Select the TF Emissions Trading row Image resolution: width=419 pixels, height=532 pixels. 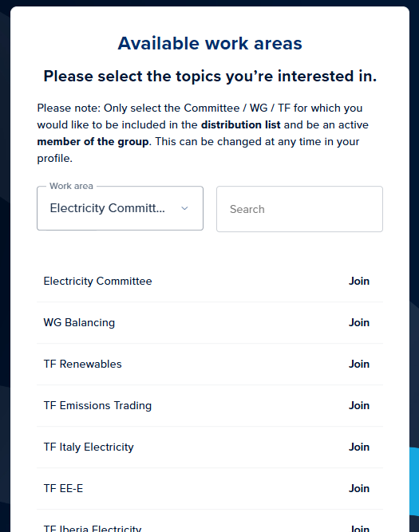pos(210,405)
